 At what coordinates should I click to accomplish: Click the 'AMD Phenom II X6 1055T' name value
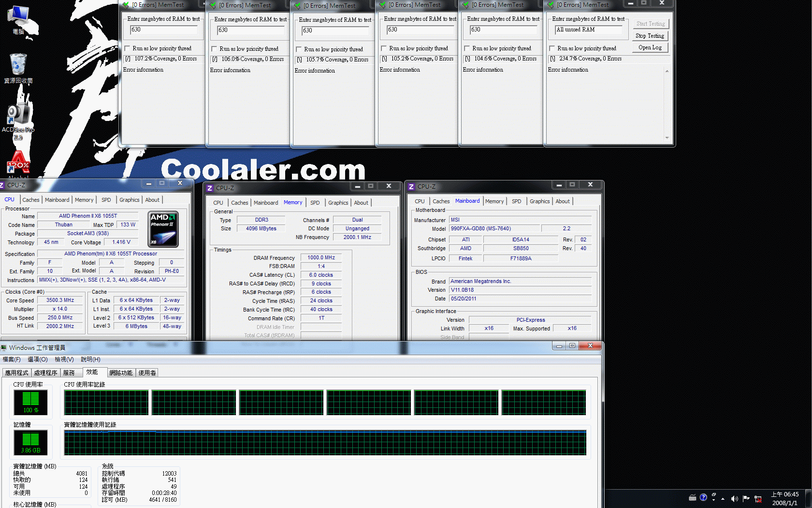pyautogui.click(x=88, y=216)
